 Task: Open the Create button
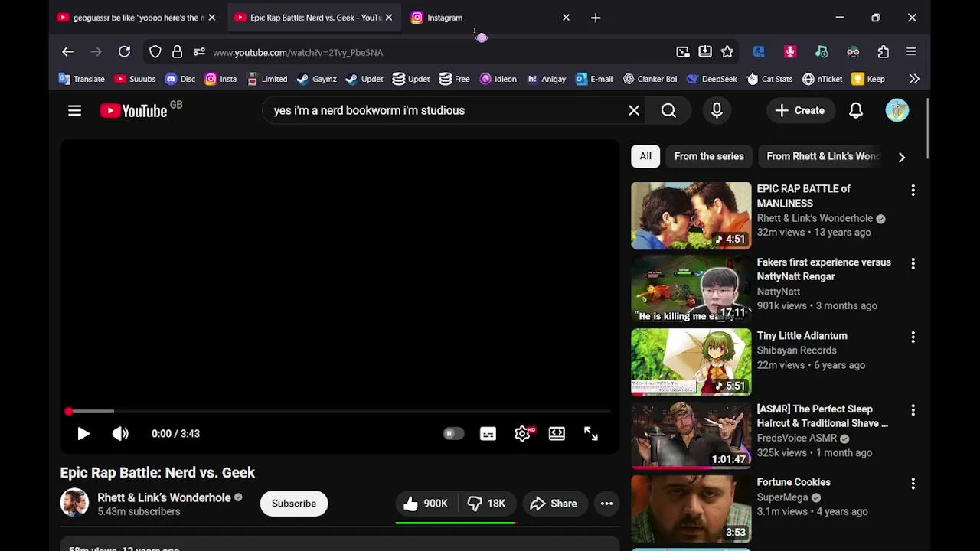(x=800, y=111)
